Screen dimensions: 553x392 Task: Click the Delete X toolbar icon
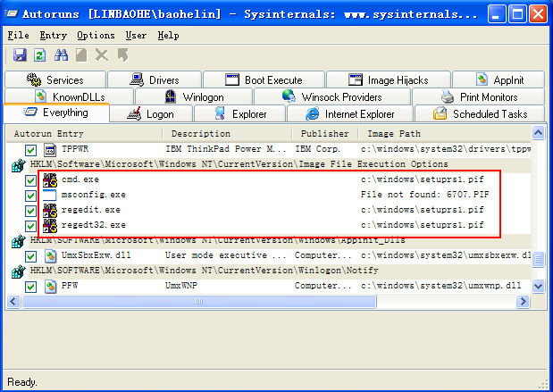102,55
